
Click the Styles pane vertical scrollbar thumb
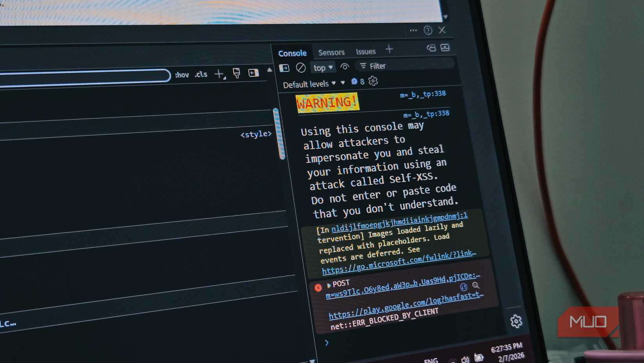coord(279,133)
